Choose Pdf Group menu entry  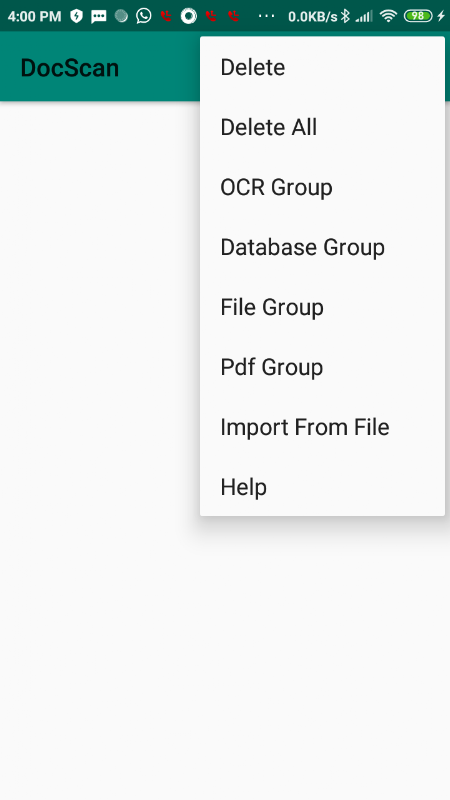(322, 367)
